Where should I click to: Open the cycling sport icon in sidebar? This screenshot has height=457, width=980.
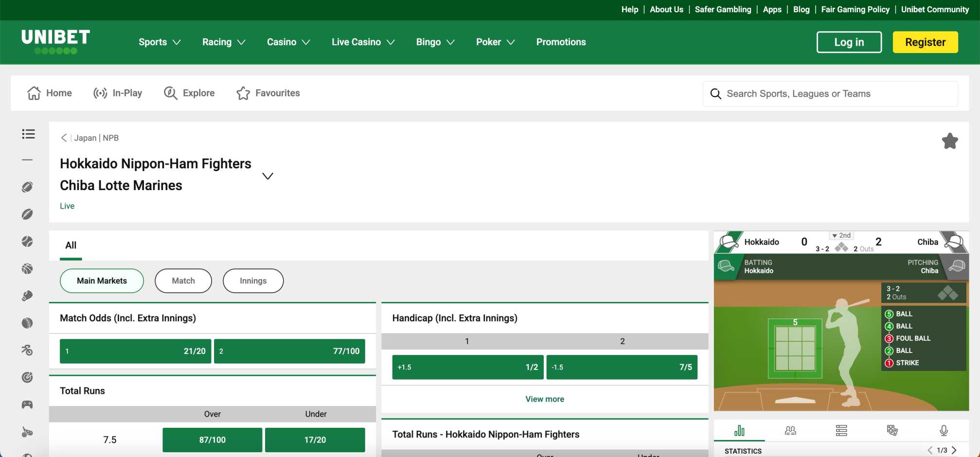pyautogui.click(x=27, y=350)
